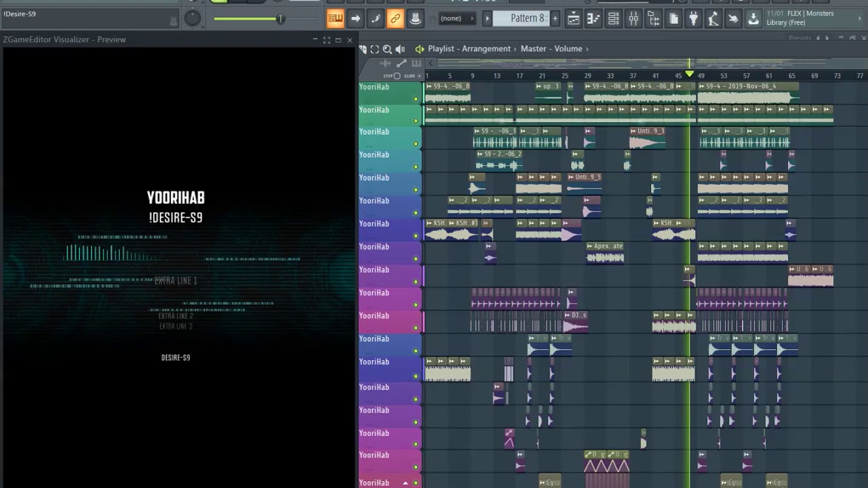Open the Channel rack toolbar icon

coord(613,19)
